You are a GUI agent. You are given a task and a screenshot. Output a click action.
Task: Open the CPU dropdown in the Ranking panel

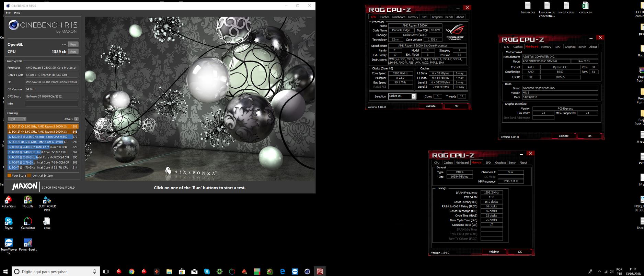pos(17,119)
